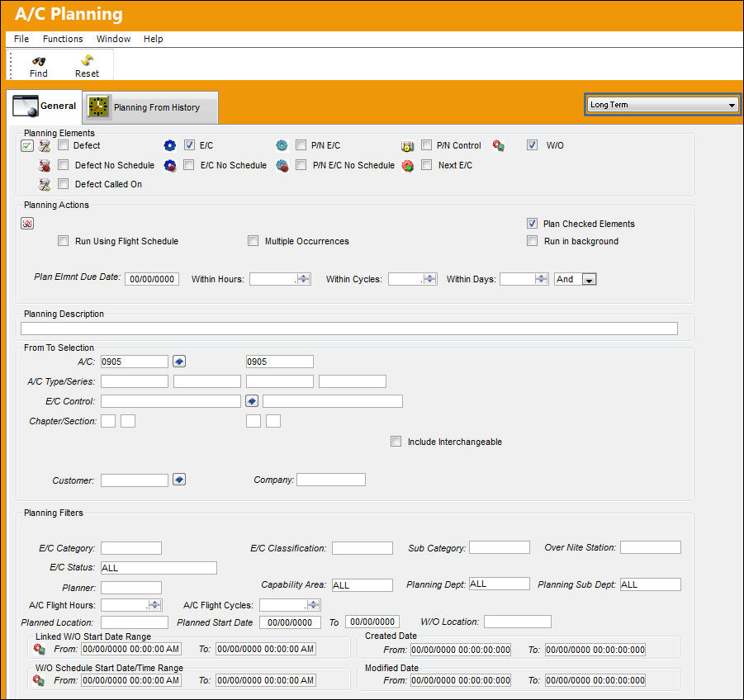Open the A/C lookup button
The image size is (744, 700).
[179, 362]
